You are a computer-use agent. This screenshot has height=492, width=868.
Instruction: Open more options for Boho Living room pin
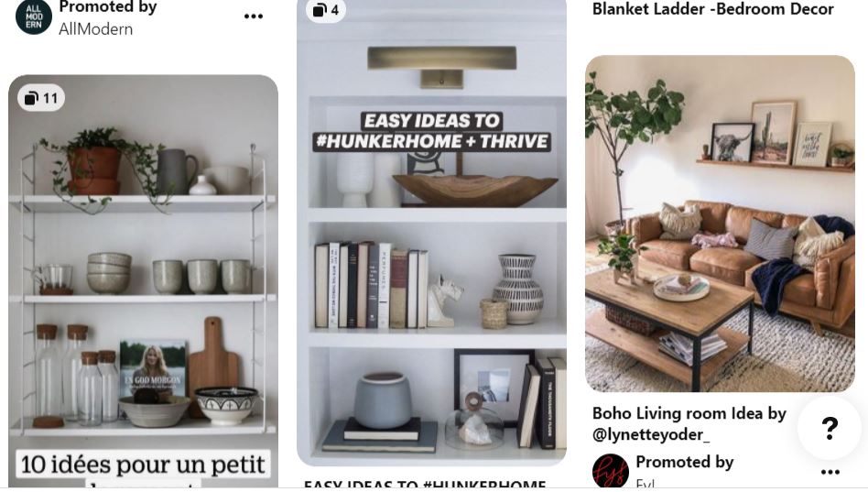pos(830,472)
